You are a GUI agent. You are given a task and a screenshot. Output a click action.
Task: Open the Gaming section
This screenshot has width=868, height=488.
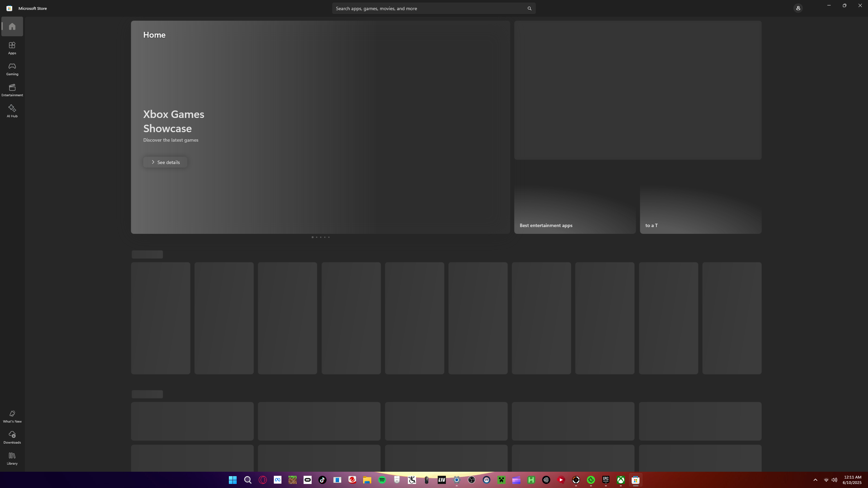pos(12,69)
